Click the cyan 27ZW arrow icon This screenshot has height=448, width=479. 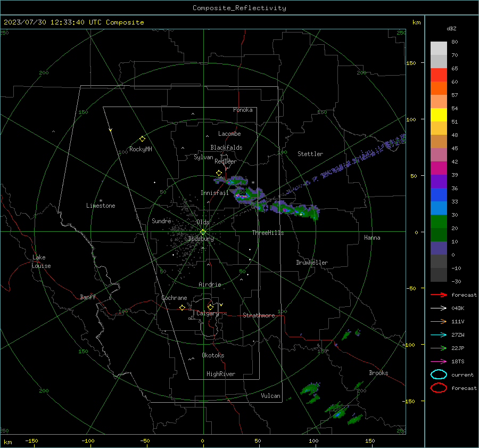(x=439, y=335)
